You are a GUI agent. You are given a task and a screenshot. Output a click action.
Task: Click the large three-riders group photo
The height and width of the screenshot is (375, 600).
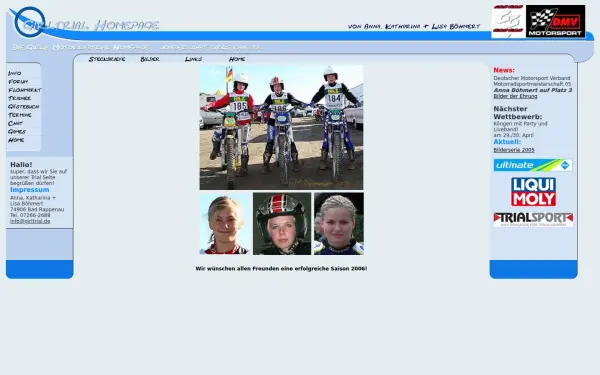281,127
